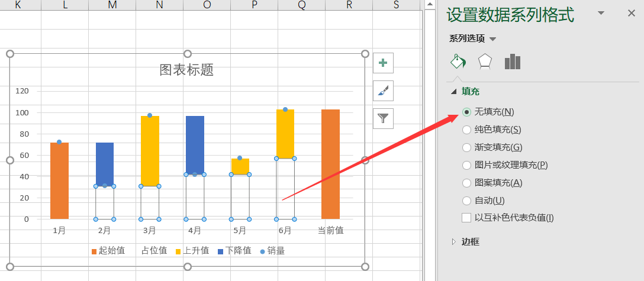Select legend entry 起始值
Viewport: 644px width, 281px height.
coord(108,251)
